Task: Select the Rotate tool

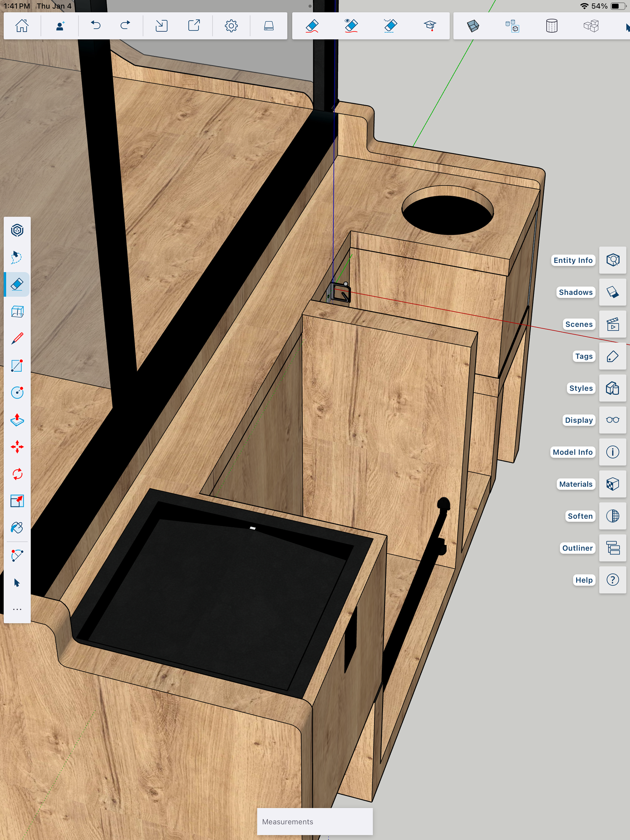Action: [17, 474]
